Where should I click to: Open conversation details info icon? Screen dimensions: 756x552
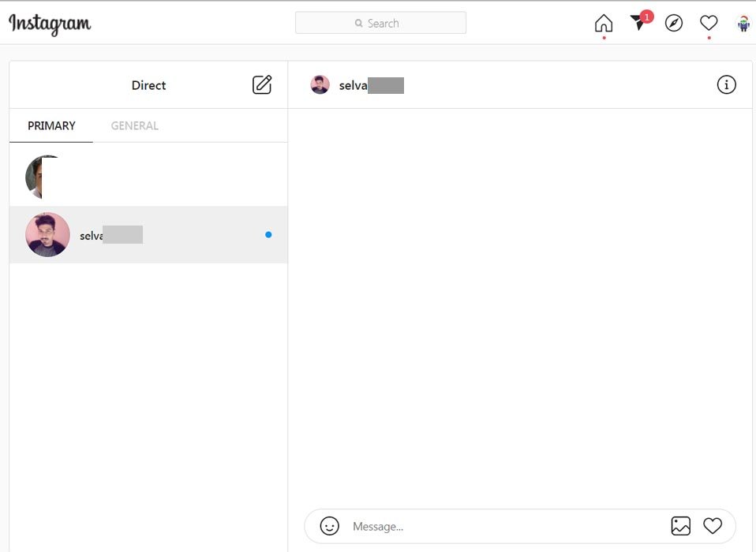[x=726, y=84]
